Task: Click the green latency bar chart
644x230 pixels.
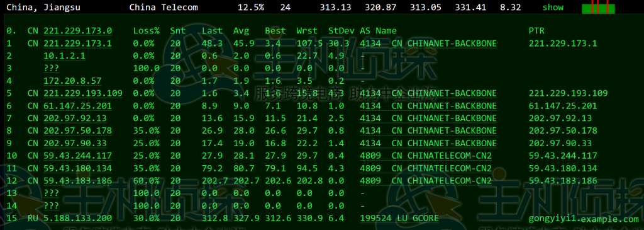Action: [598, 8]
